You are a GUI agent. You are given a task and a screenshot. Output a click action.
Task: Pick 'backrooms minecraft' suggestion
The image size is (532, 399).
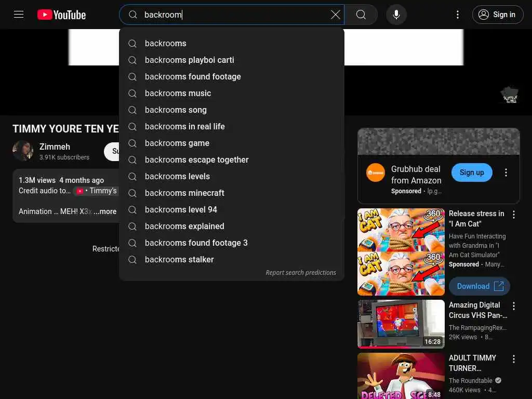click(232, 193)
